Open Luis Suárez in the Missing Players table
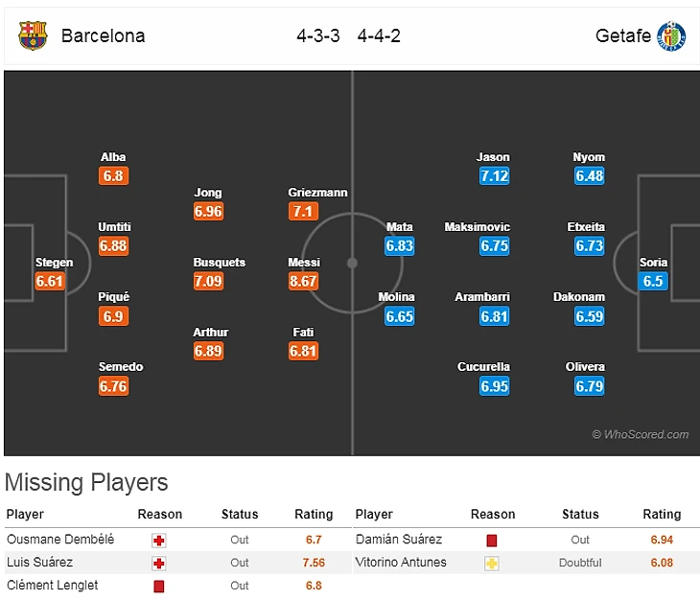This screenshot has width=700, height=600. click(39, 563)
